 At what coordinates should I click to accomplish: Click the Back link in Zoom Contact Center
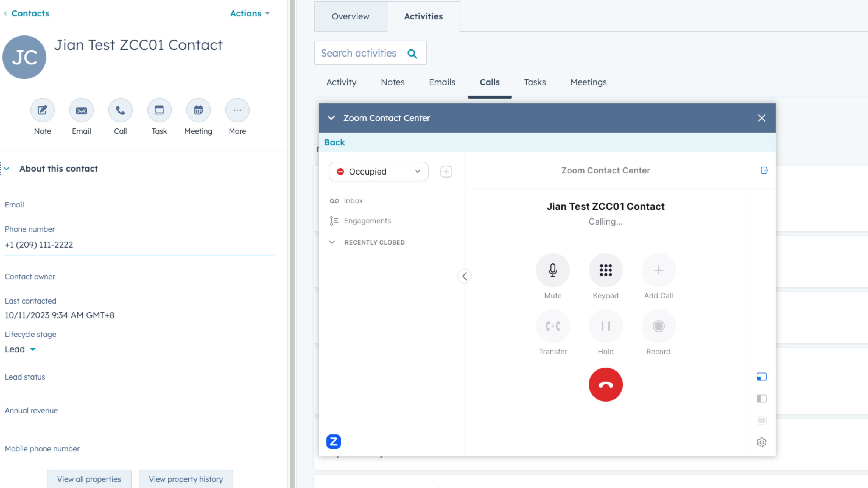(334, 142)
